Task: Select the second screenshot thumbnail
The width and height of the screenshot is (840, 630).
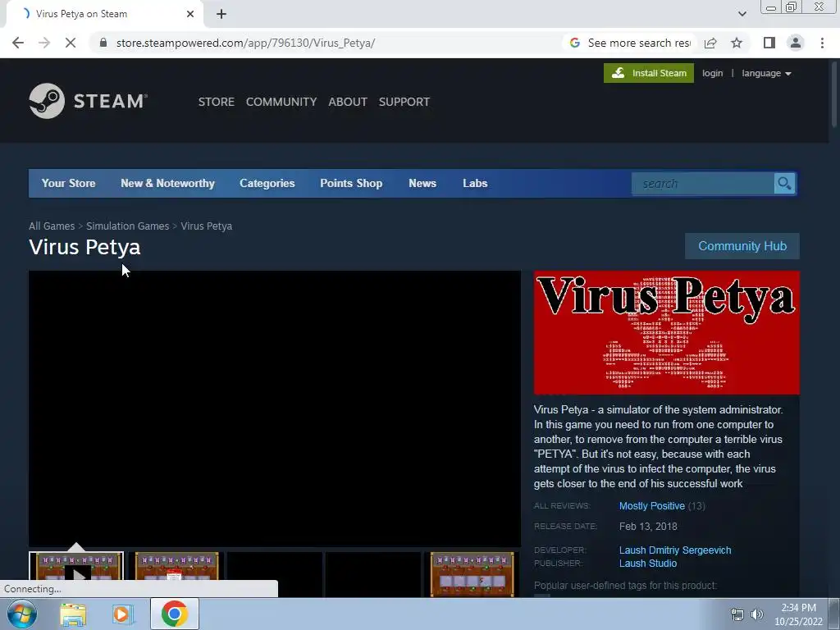Action: (x=176, y=574)
